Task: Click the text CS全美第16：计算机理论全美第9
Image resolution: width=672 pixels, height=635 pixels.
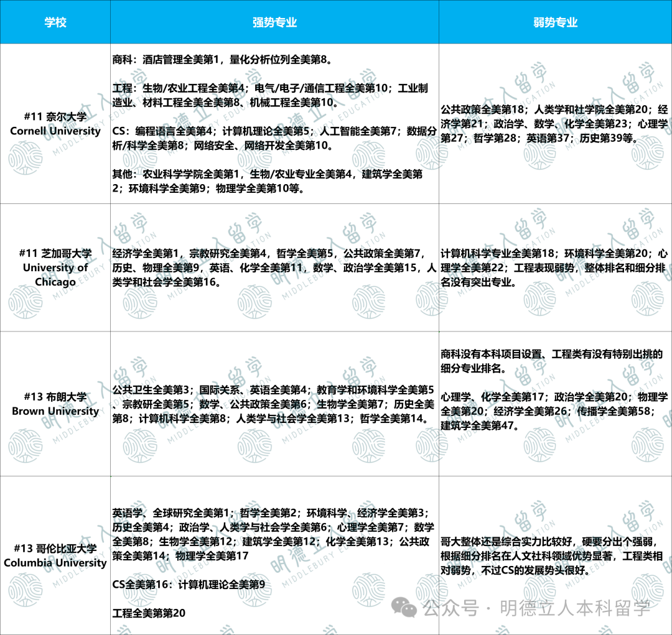Action: [x=189, y=585]
